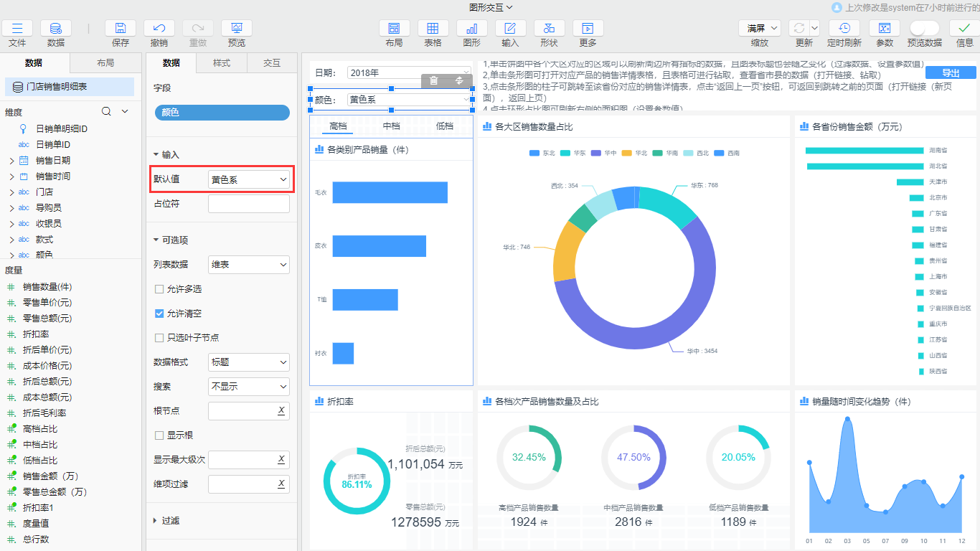The height and width of the screenshot is (551, 980).
Task: Open the 数据格式 dropdown
Action: coord(249,362)
